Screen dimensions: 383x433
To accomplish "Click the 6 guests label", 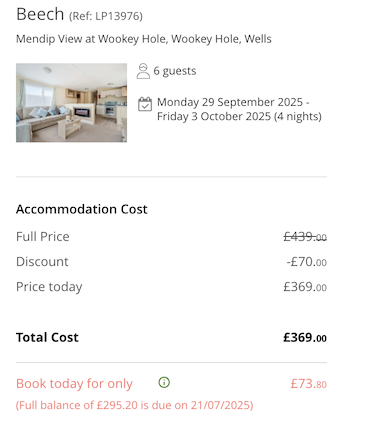I will 175,71.
